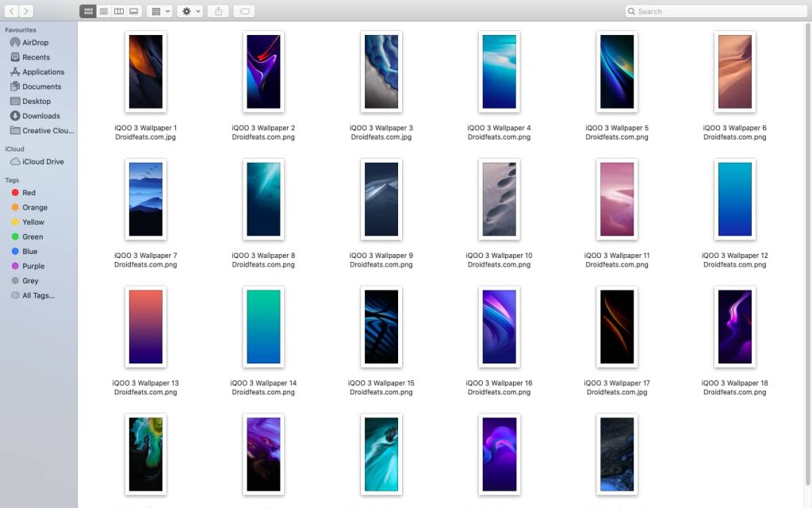Switch to icon view mode

88,11
